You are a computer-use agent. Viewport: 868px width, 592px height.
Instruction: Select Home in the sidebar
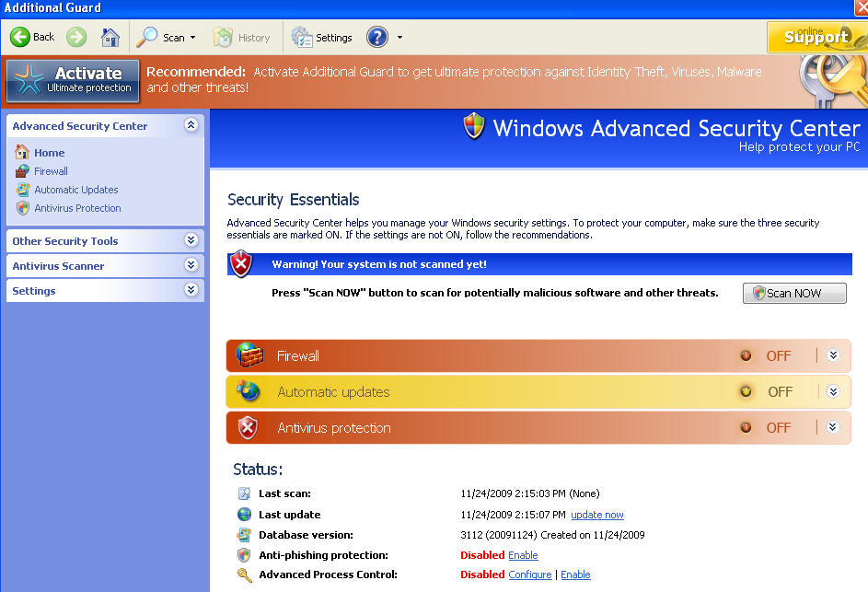[50, 153]
